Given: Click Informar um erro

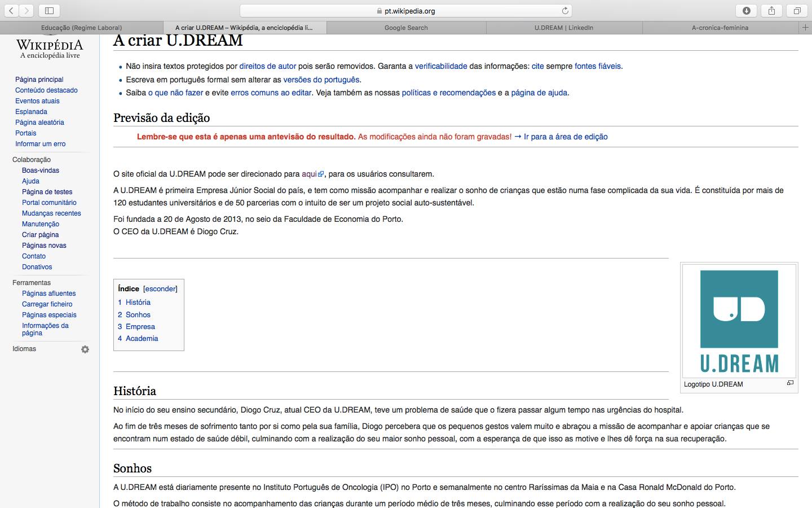Looking at the screenshot, I should pos(41,144).
